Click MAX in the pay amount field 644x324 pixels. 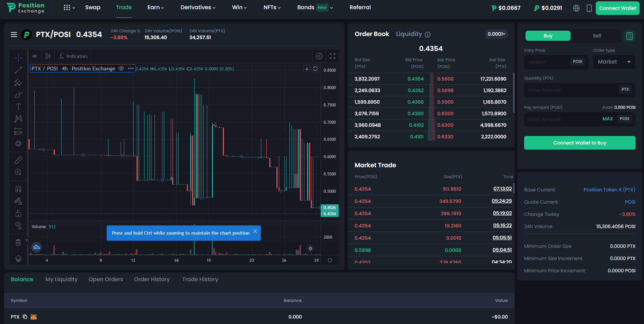pos(608,119)
